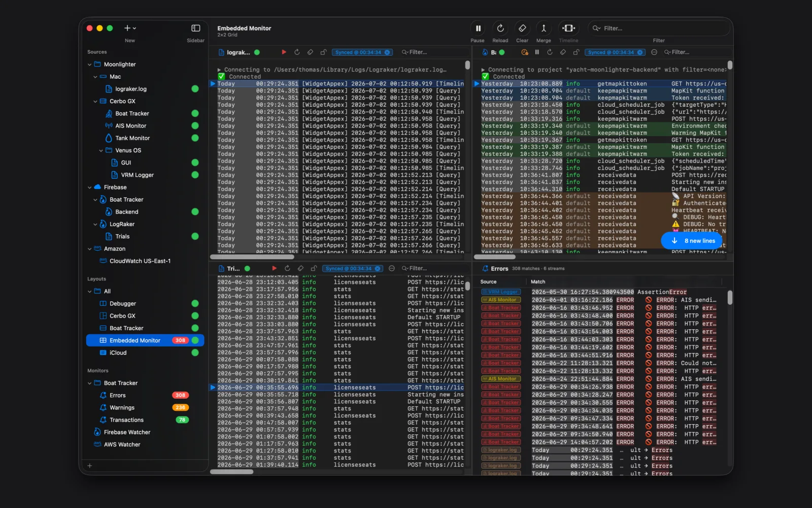Reload the Backend pane using its reload icon
This screenshot has width=812, height=508.
tap(550, 52)
